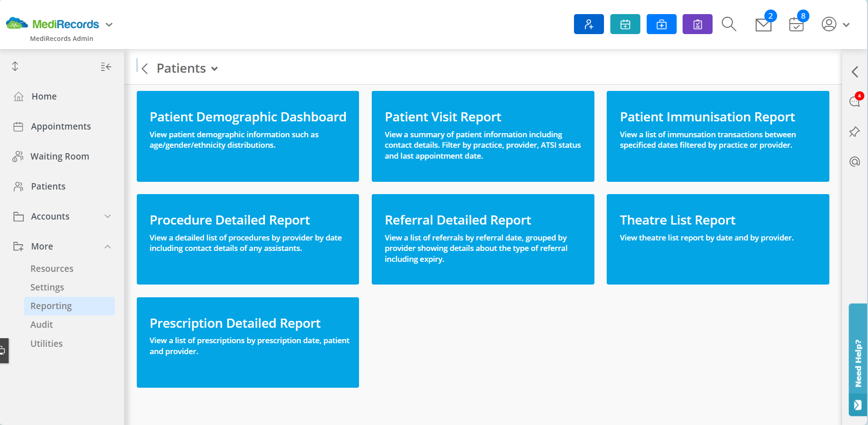Click the Waiting Room people icon

[x=18, y=156]
